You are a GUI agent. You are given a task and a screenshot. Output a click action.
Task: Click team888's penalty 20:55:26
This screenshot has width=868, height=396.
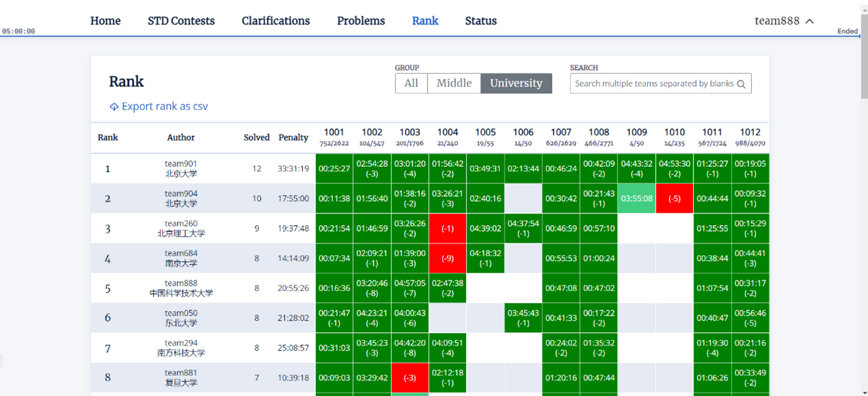tap(293, 289)
